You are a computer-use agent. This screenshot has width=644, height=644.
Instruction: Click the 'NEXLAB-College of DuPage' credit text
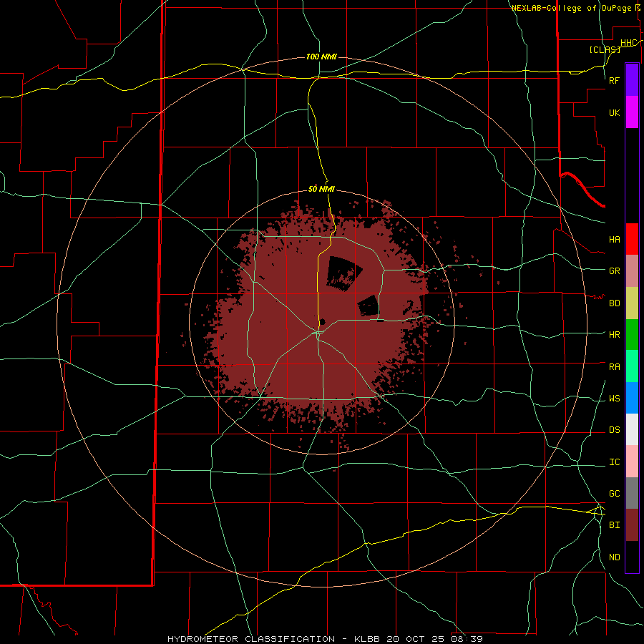point(571,8)
